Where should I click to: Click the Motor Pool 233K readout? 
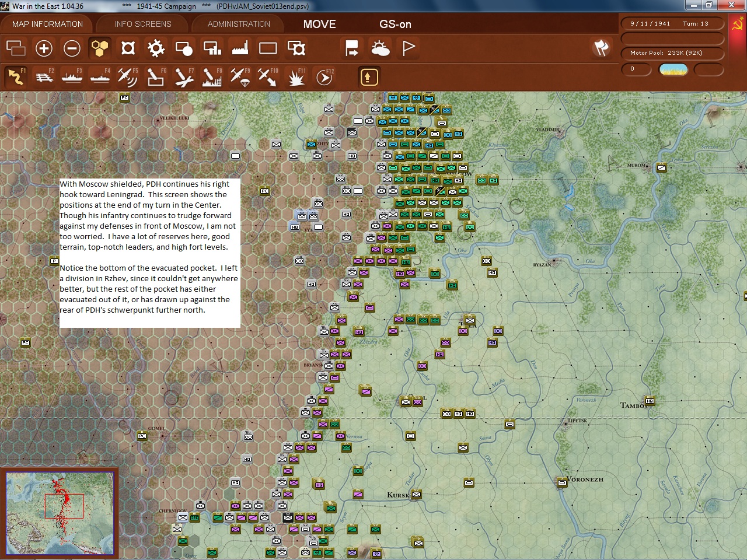tap(671, 52)
